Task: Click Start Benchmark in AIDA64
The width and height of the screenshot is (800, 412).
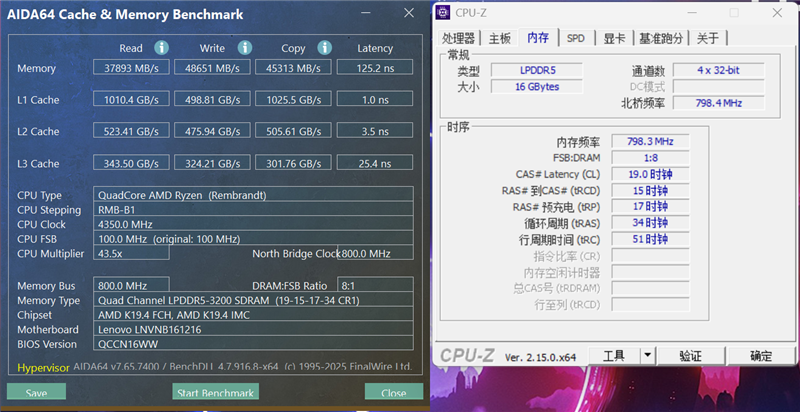Action: pos(215,393)
